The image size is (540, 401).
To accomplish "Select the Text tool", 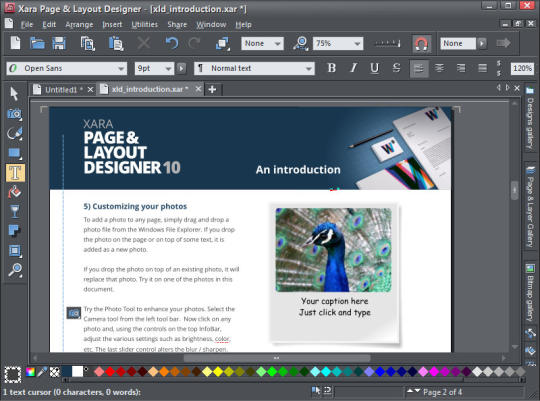I will coord(15,172).
